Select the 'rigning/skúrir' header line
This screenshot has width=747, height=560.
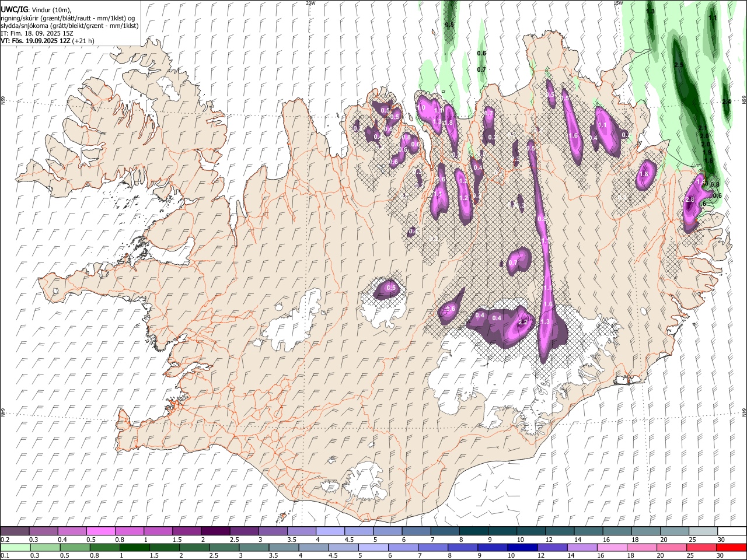(68, 18)
